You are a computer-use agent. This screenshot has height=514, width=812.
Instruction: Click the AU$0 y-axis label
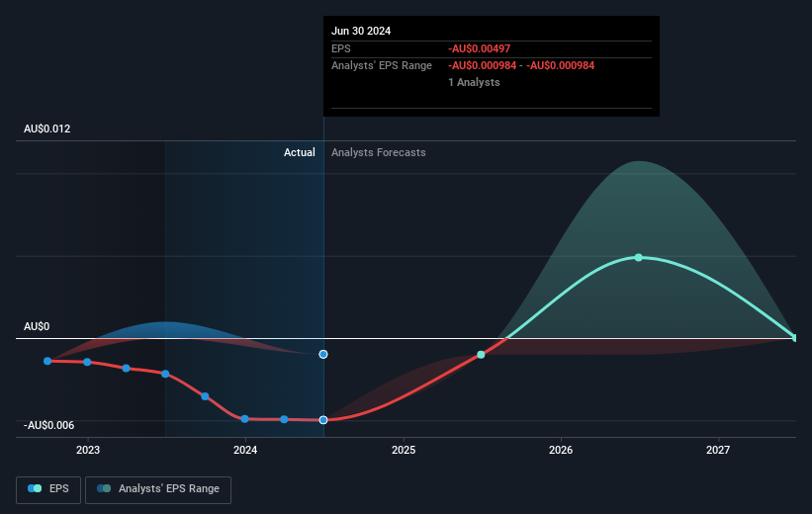pos(37,326)
